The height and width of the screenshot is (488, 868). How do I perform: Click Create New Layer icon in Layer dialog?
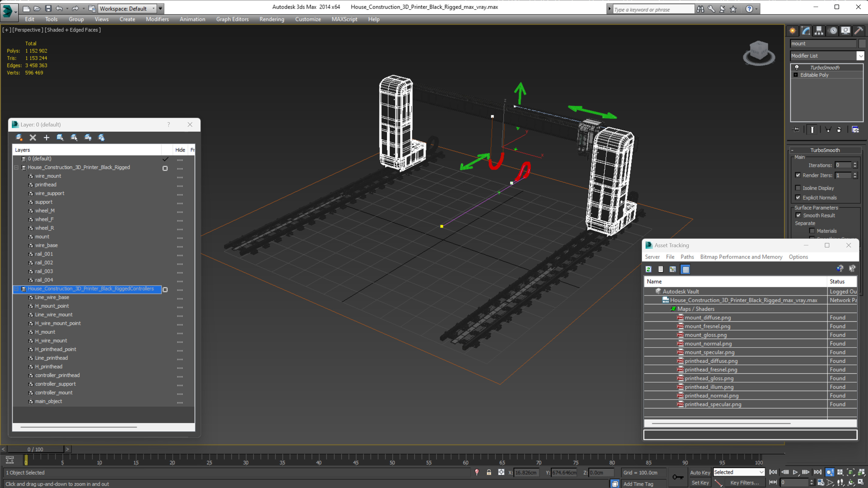click(19, 137)
